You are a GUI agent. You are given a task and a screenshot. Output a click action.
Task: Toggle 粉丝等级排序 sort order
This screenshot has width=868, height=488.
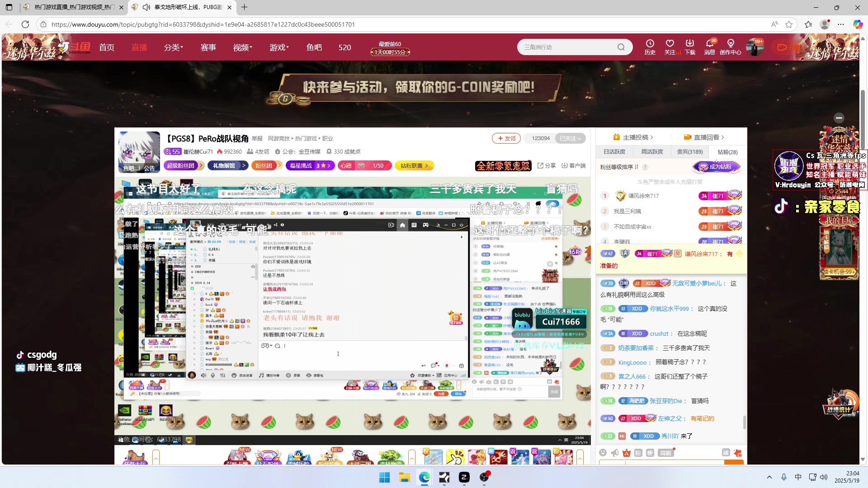pyautogui.click(x=619, y=167)
